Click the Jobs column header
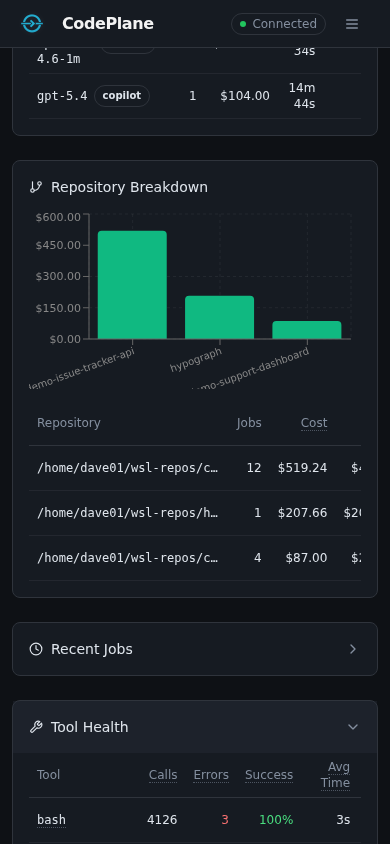Screen dimensions: 390x844 [249, 423]
